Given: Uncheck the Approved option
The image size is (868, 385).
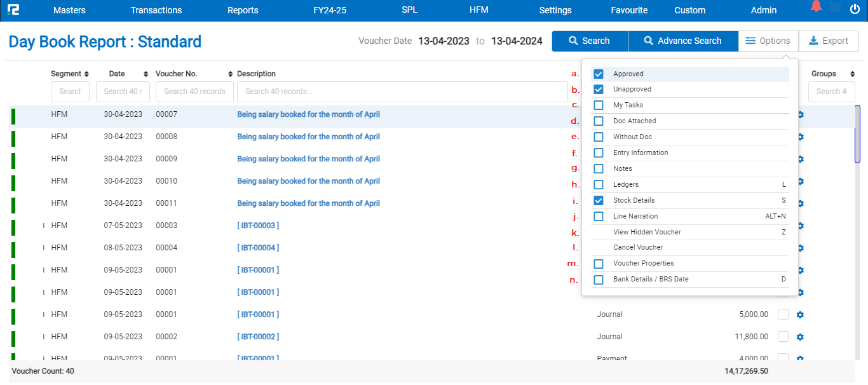Looking at the screenshot, I should point(599,74).
